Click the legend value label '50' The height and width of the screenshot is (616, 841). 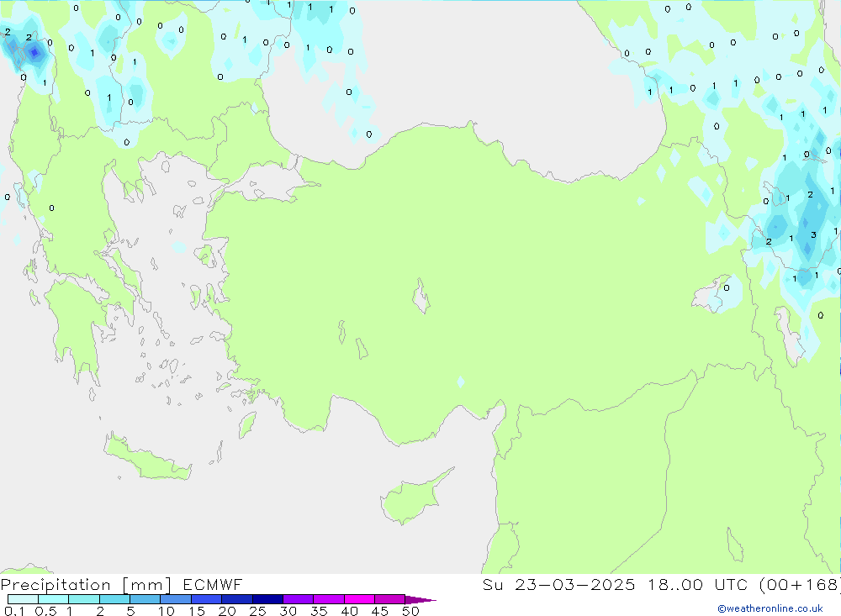[x=410, y=611]
